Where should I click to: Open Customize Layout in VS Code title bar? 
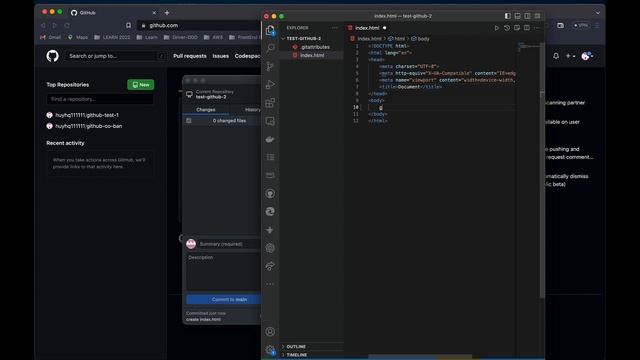538,16
